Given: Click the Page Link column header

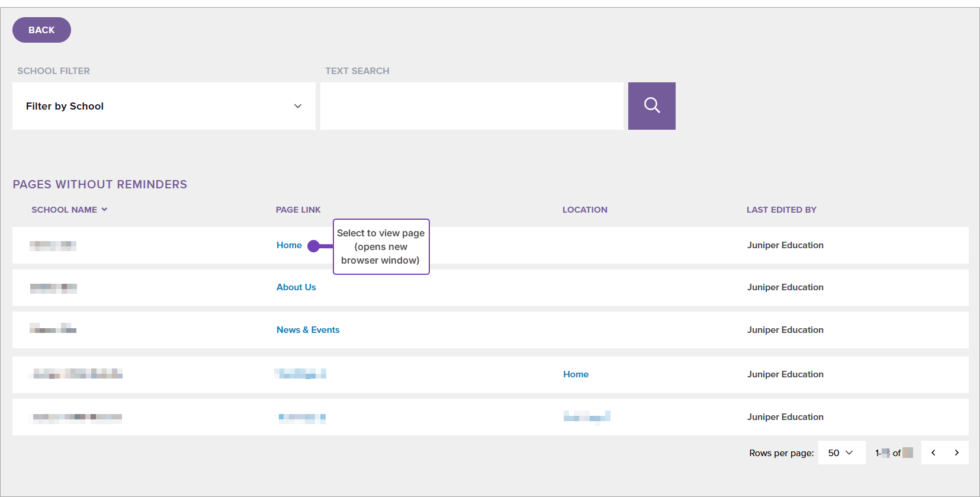Looking at the screenshot, I should [x=298, y=210].
